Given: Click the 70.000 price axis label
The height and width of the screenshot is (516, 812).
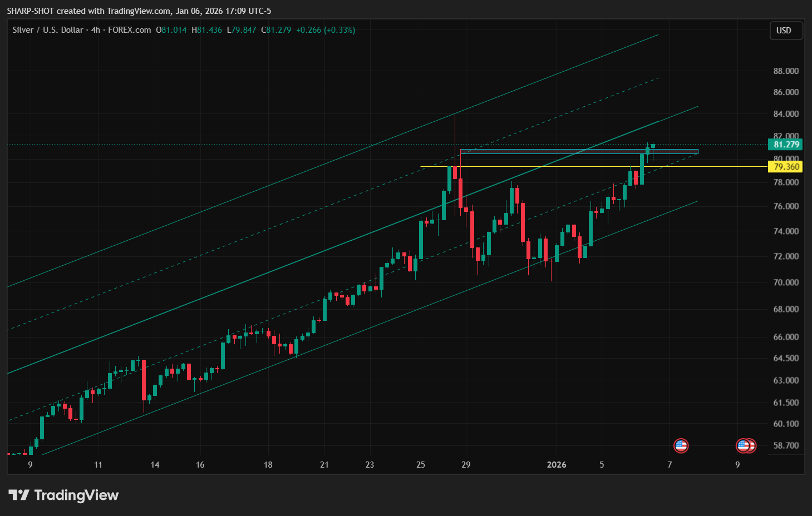Looking at the screenshot, I should [x=786, y=282].
